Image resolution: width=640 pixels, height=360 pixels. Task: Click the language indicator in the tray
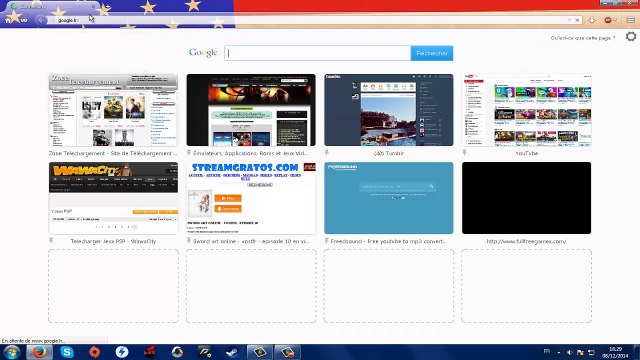pos(547,351)
